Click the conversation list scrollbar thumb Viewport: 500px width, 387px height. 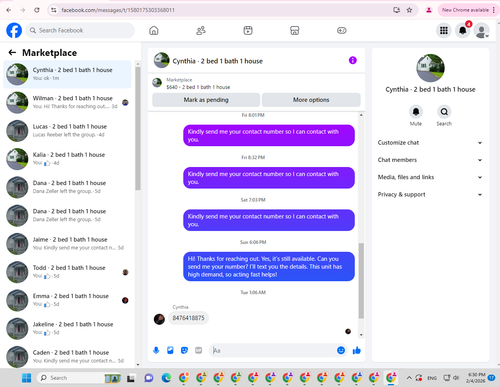138,128
